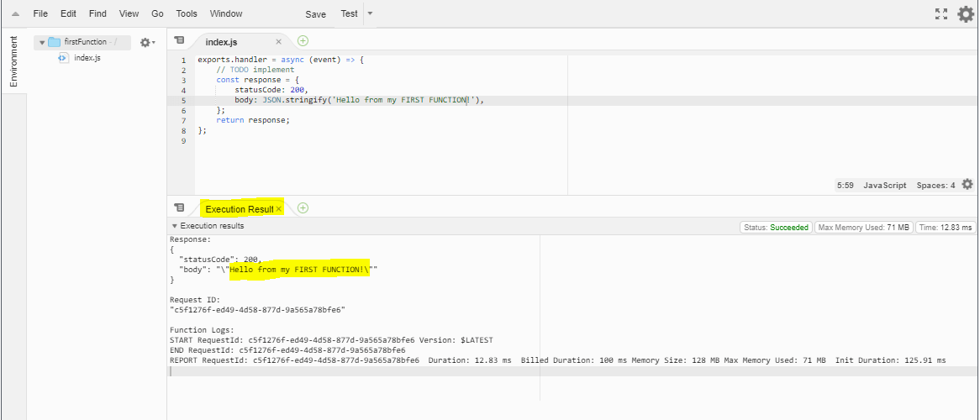
Task: Open editor status bar gear settings
Action: 967,185
